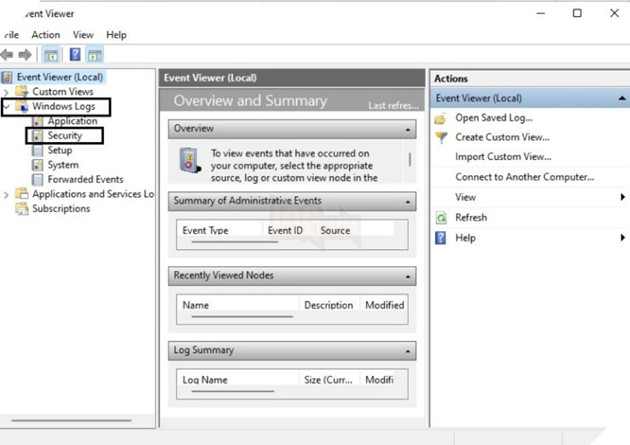The width and height of the screenshot is (630, 445).
Task: Open the View menu in menu bar
Action: 83,35
